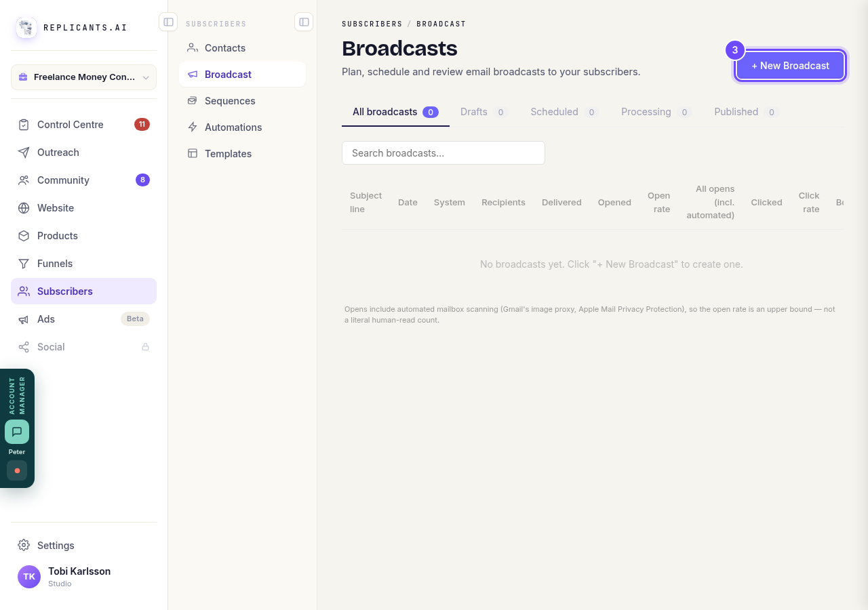Click the Contacts person icon

click(193, 48)
